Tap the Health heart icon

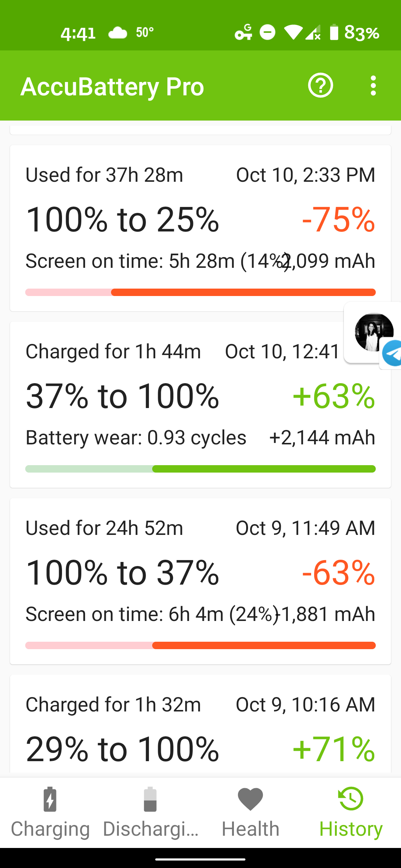click(251, 799)
